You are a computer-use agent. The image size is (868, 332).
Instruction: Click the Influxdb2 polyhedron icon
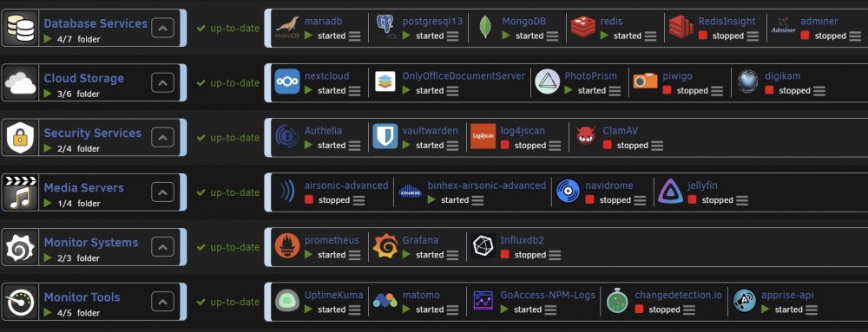[x=483, y=246]
